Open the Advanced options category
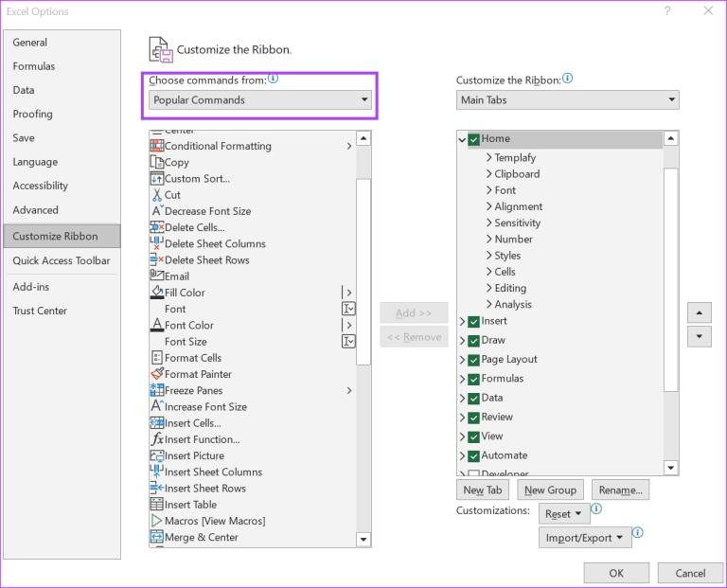 click(62, 209)
